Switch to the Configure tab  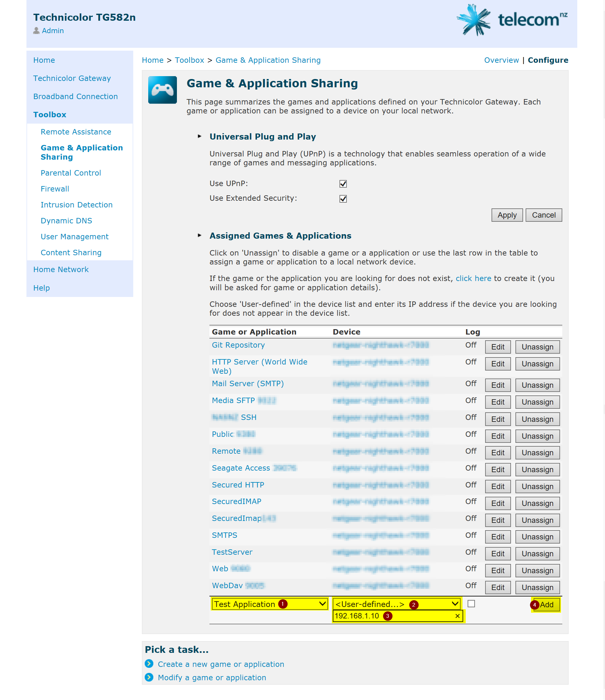click(x=548, y=60)
